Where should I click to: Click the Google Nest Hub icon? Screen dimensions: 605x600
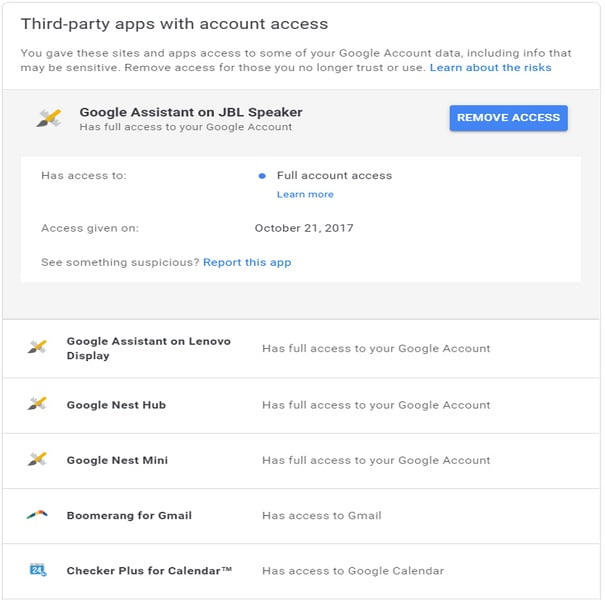coord(37,404)
